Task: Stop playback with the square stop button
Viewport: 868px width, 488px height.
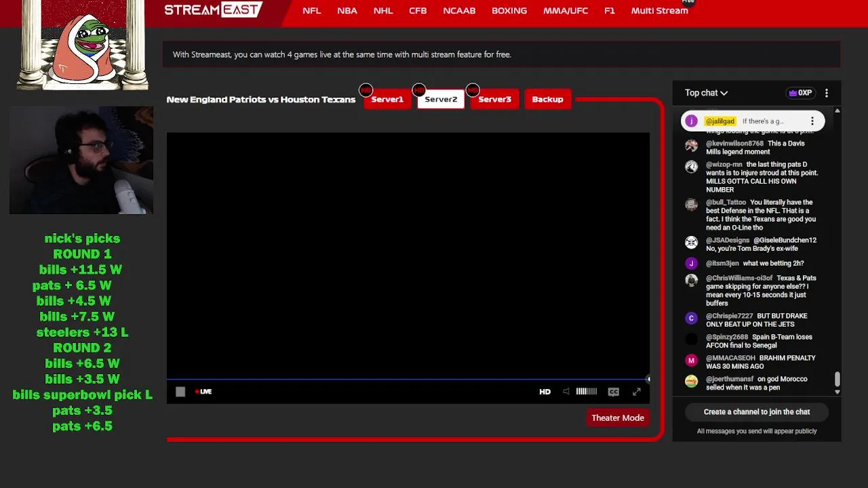Action: 180,392
